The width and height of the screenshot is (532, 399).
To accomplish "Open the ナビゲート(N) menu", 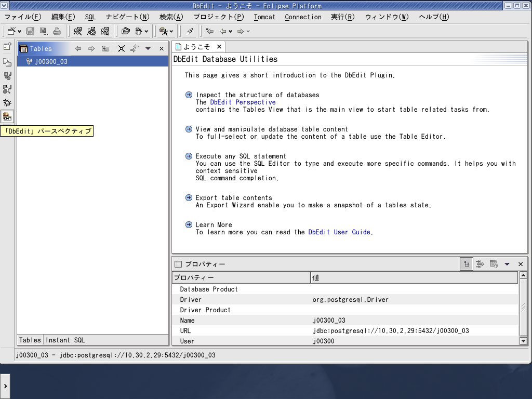I will [128, 17].
